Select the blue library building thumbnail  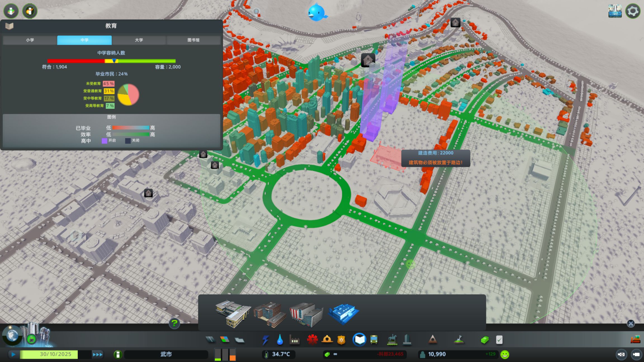344,314
